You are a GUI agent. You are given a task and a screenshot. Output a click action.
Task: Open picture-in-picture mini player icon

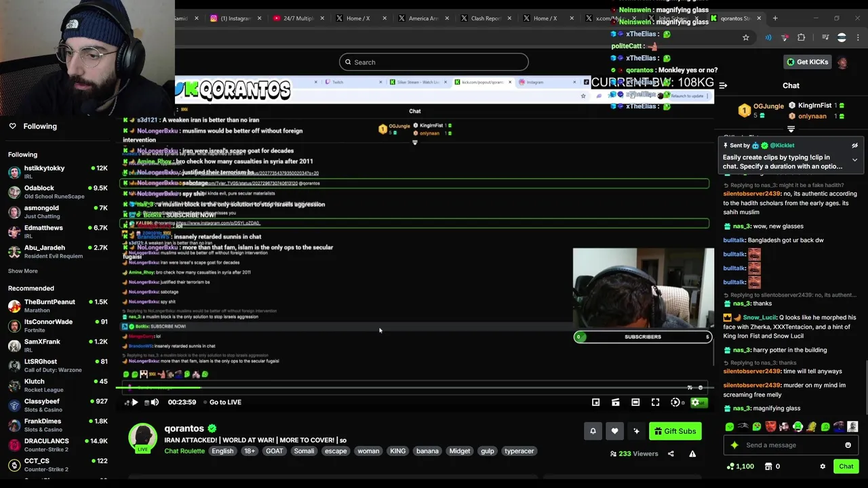pos(595,403)
